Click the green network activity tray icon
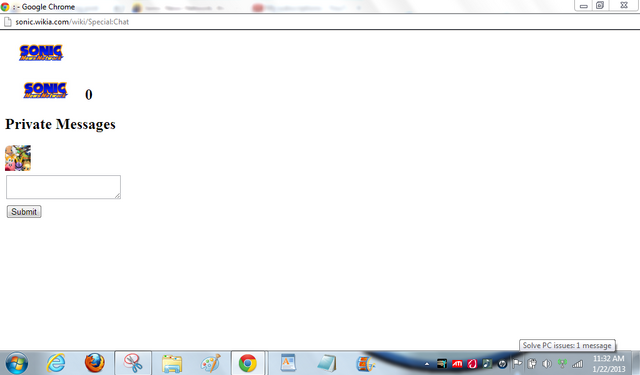The width and height of the screenshot is (640, 375). click(562, 364)
